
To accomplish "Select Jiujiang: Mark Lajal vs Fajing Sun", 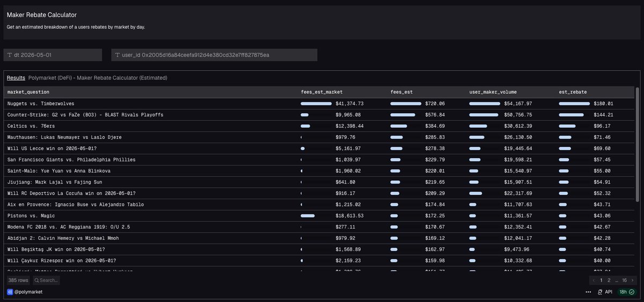I will pyautogui.click(x=319, y=182).
